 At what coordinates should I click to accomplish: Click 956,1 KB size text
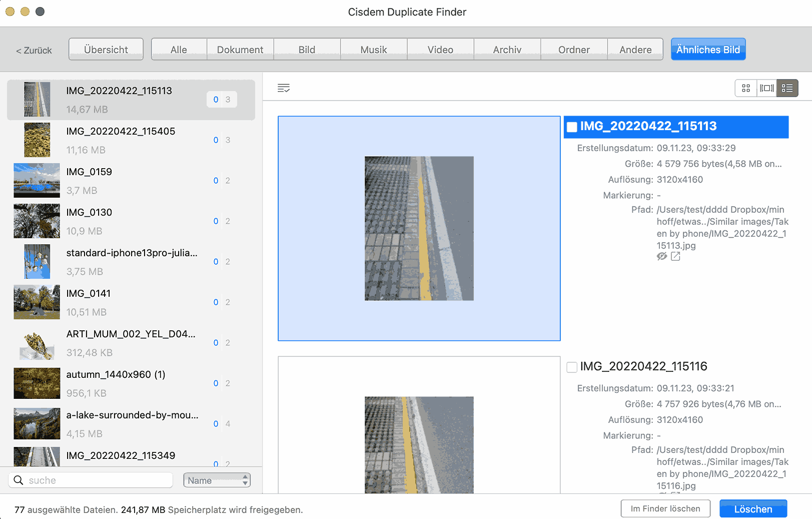[86, 393]
